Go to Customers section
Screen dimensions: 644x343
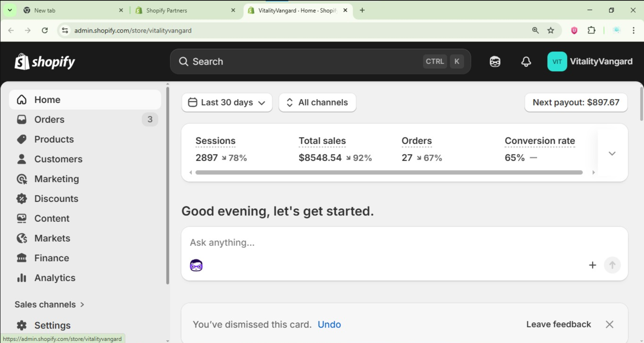[85, 159]
